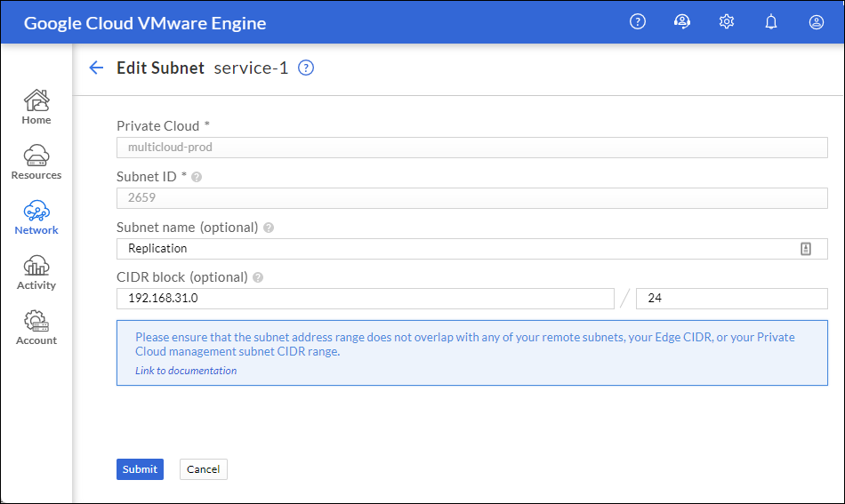Open the settings gear icon
Image resolution: width=845 pixels, height=504 pixels.
point(727,21)
